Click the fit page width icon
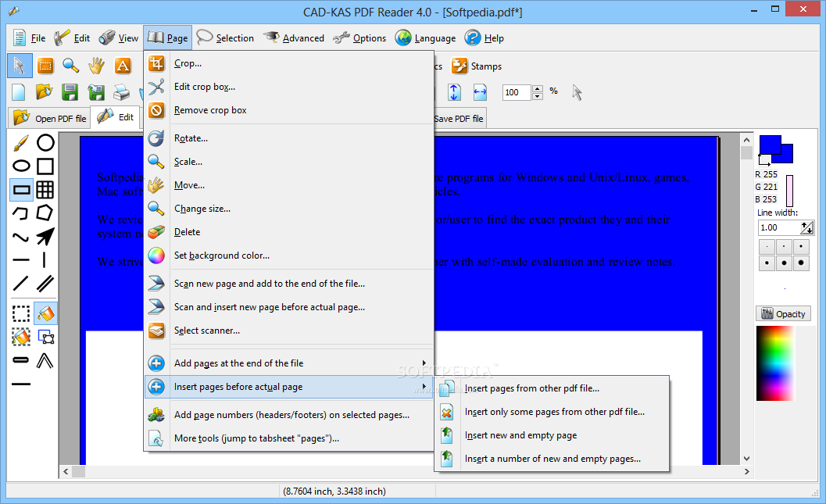This screenshot has width=826, height=504. 480,92
